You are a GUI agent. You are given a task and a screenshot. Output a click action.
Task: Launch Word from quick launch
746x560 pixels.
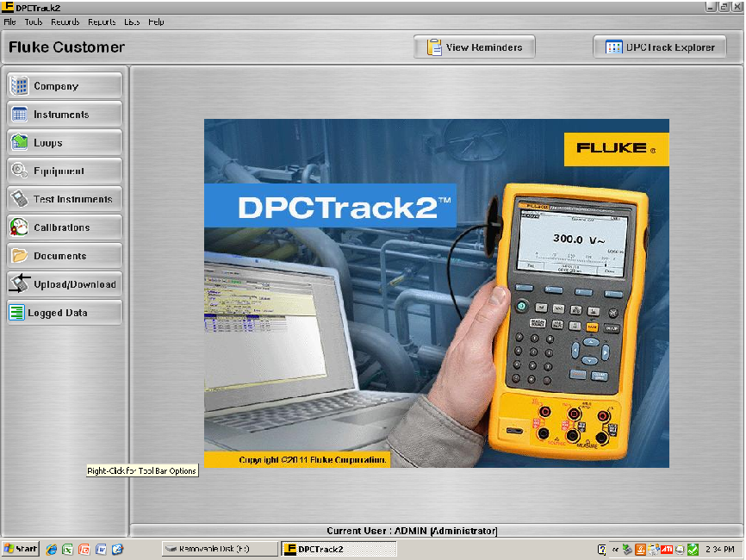pyautogui.click(x=101, y=549)
